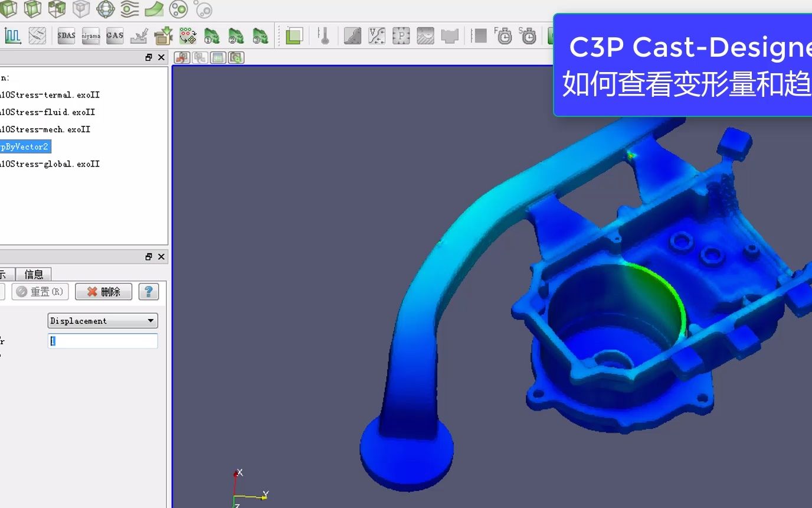
Task: Click the free-surface wave fill icon
Action: [425, 35]
